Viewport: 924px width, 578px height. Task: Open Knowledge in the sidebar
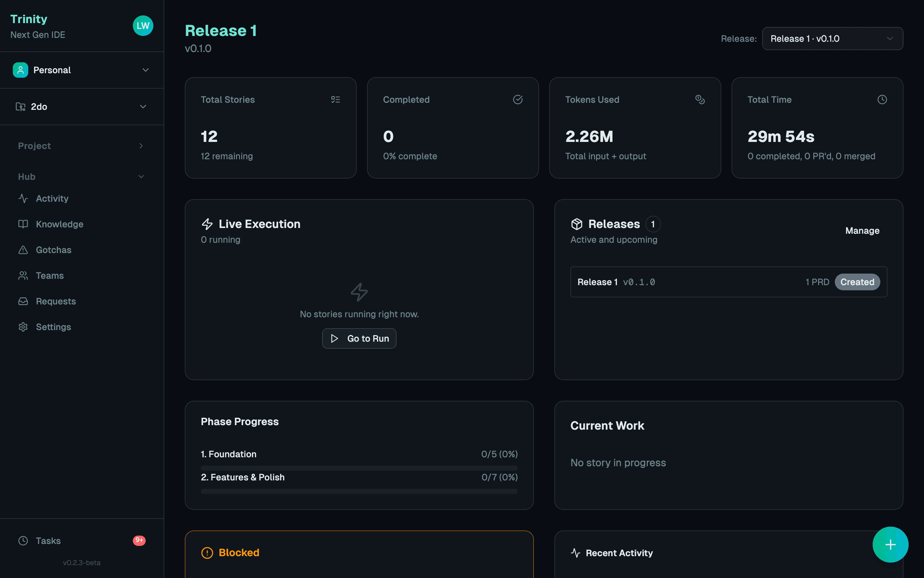click(x=82, y=224)
